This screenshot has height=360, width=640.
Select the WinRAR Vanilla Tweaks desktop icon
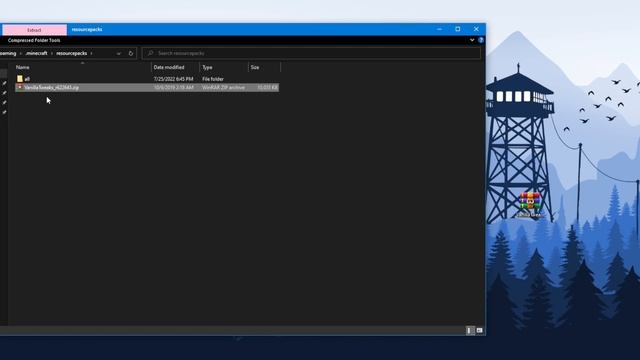coord(530,205)
